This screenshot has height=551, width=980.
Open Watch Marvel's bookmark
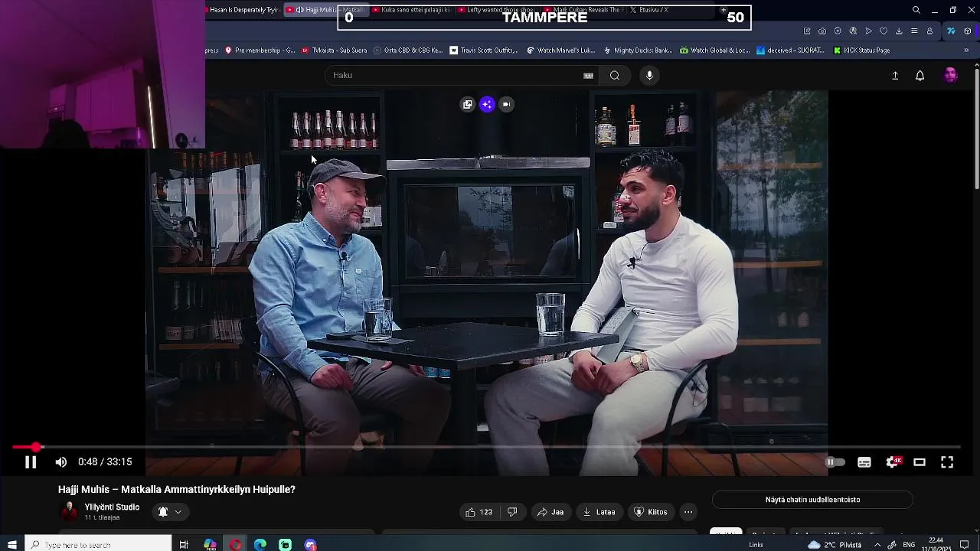560,51
